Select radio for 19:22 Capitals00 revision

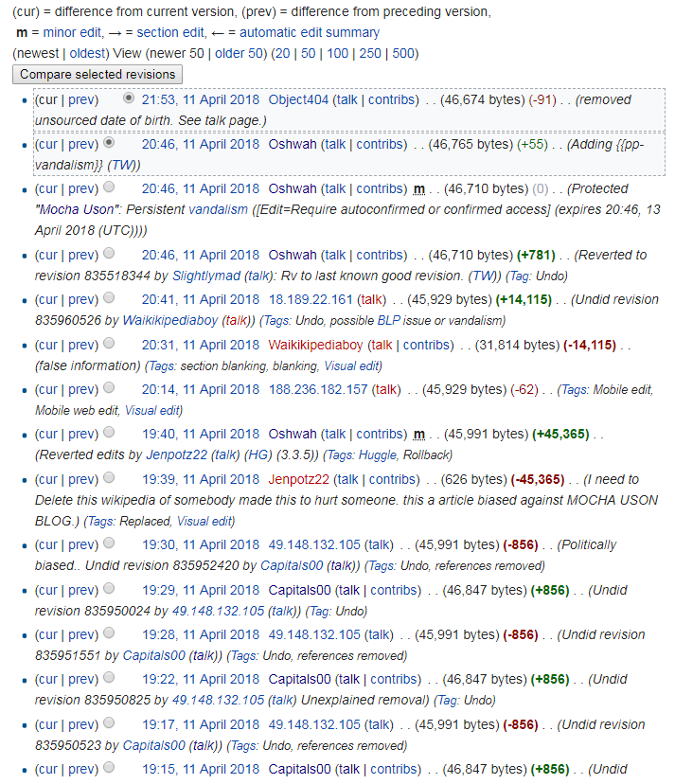[109, 678]
